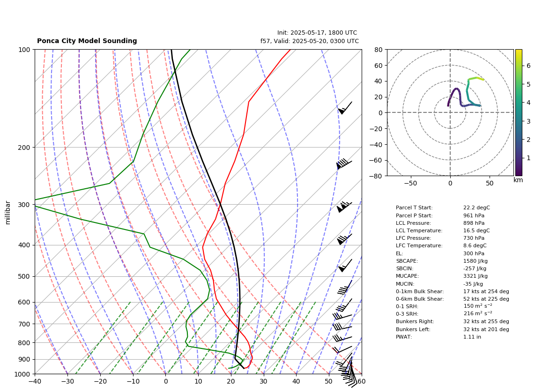Click the "Ponca City Model Sounding" title
The height and width of the screenshot is (392, 535).
point(87,41)
